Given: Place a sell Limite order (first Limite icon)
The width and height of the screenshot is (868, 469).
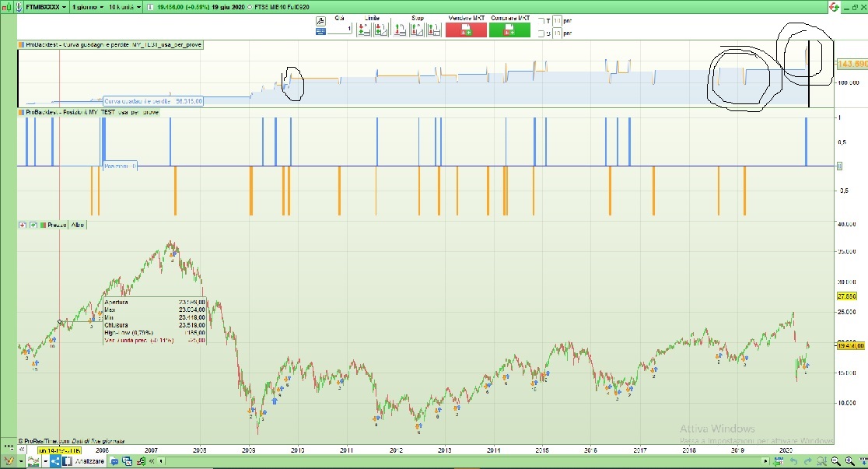Looking at the screenshot, I should 364,30.
